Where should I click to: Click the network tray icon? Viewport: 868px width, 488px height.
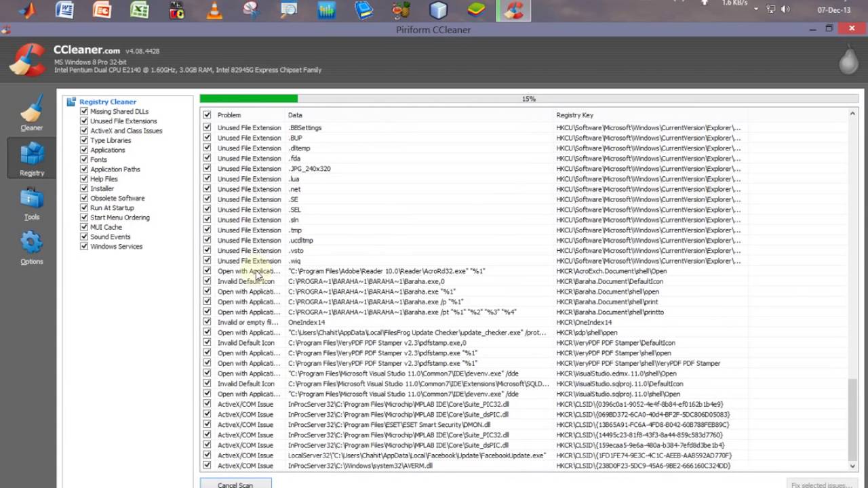[x=770, y=9]
